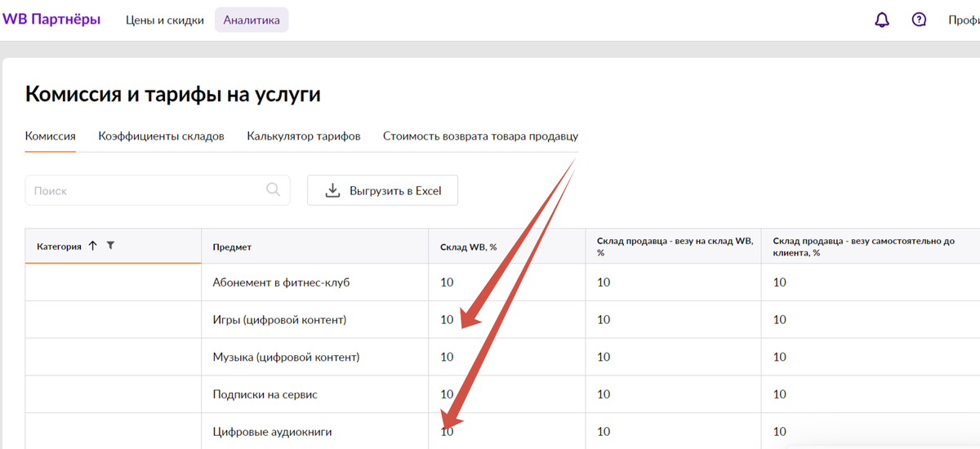Image resolution: width=980 pixels, height=449 pixels.
Task: Click Склад WB value for Подписки на сервис
Action: pos(447,394)
